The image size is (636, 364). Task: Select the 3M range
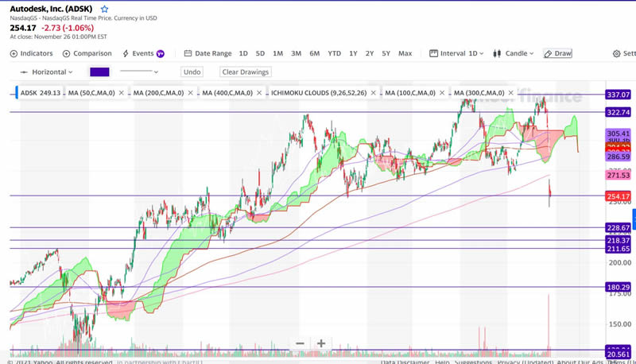tap(296, 53)
